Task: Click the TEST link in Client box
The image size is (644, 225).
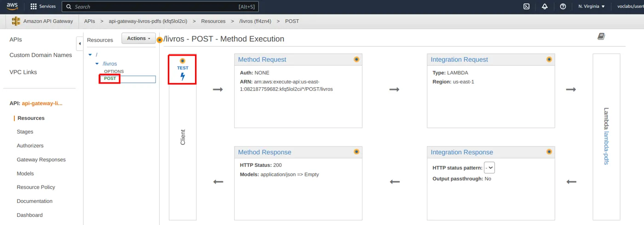Action: pyautogui.click(x=183, y=68)
